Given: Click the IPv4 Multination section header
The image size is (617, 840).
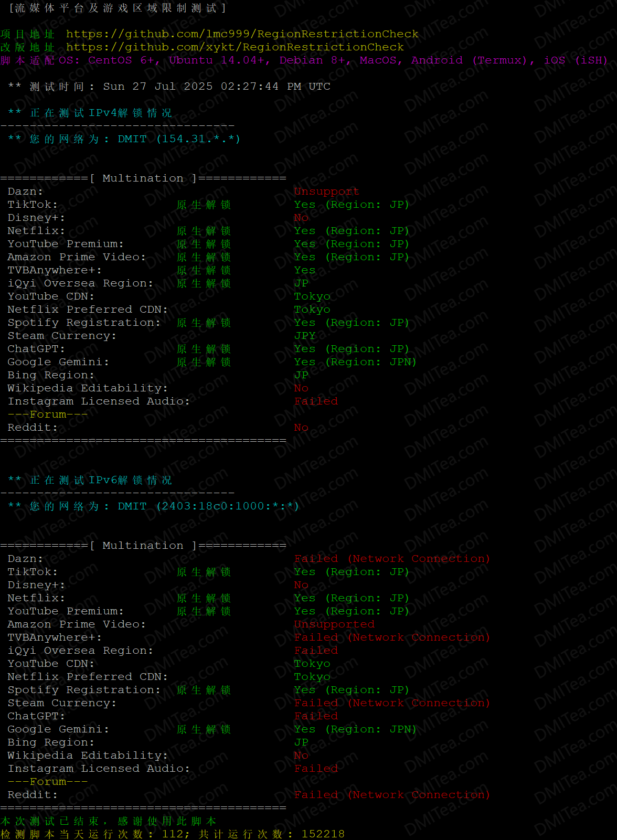Looking at the screenshot, I should (143, 178).
